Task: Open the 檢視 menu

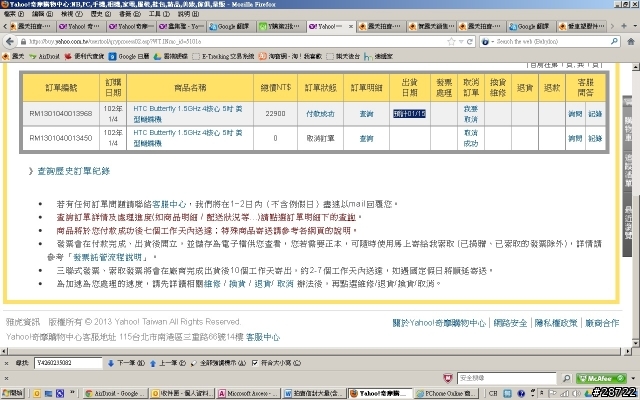Action: click(x=72, y=14)
